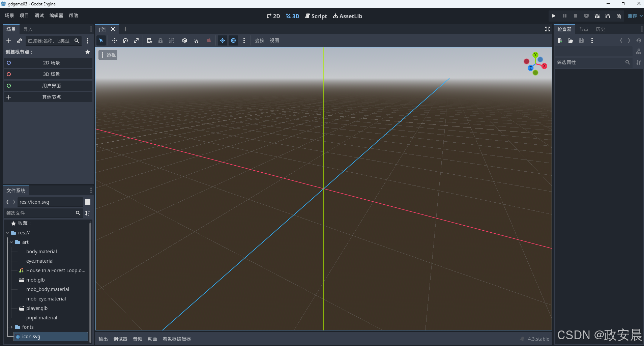Open sun and environment settings dots menu
This screenshot has height=346, width=644.
[x=244, y=40]
